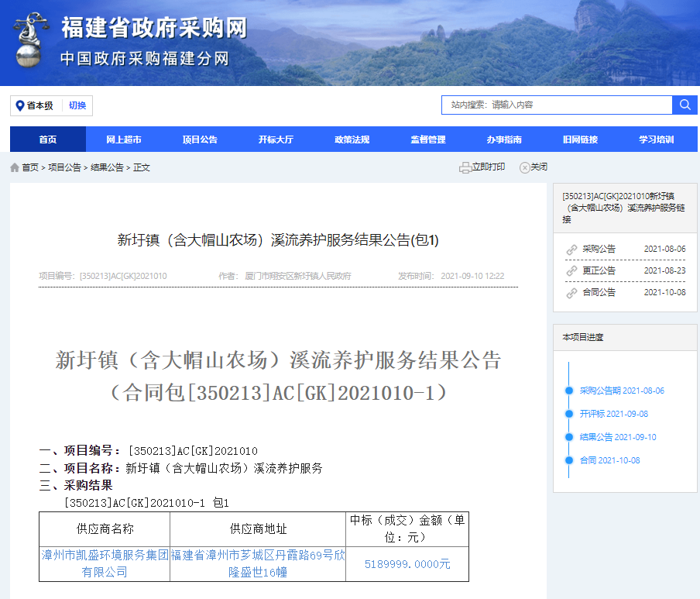Open the 学习培训 navigation tab
The width and height of the screenshot is (700, 599).
657,139
